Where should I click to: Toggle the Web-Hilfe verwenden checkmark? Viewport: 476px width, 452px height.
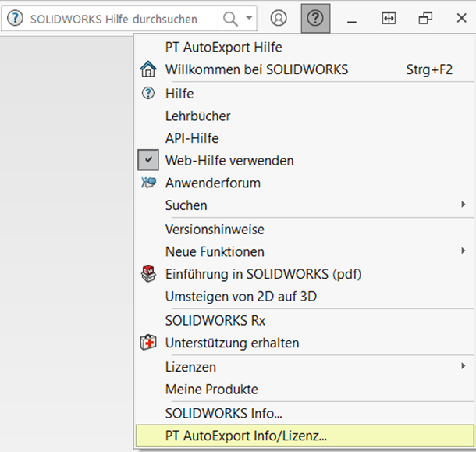click(x=148, y=160)
